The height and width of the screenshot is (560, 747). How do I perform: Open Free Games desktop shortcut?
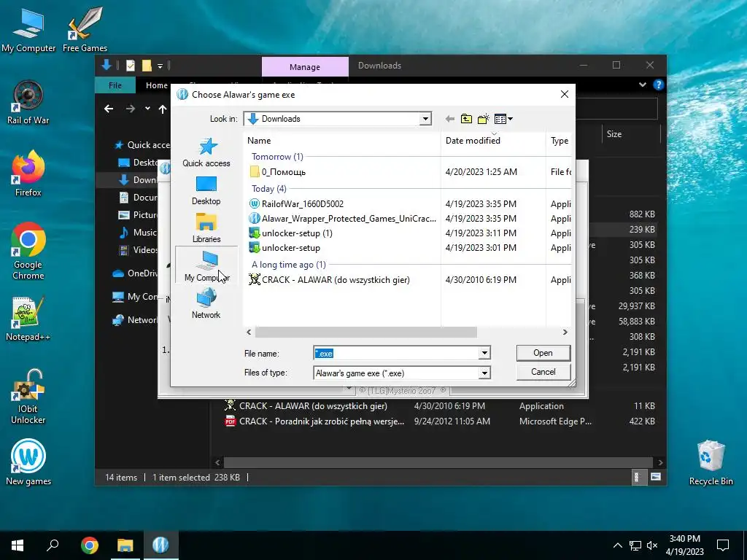(85, 30)
